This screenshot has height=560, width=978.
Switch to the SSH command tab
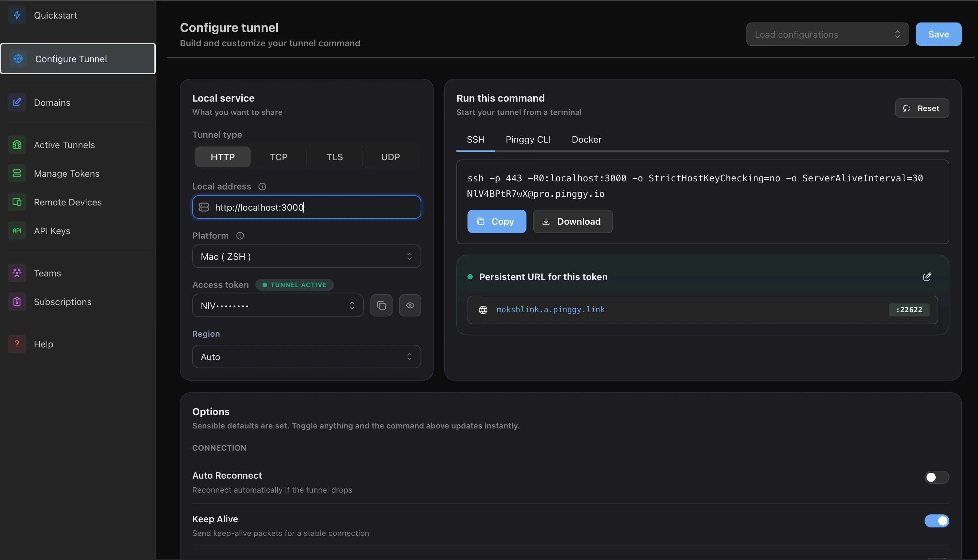[476, 140]
